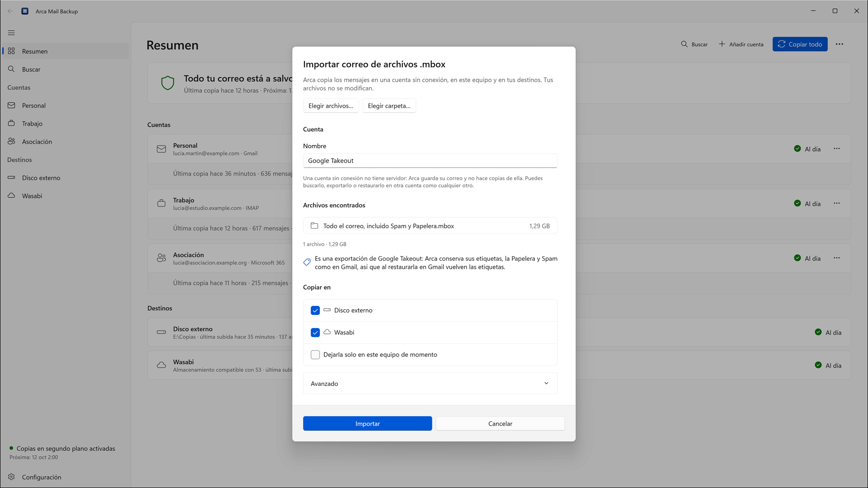Click the drive icon of Disco externo card

161,332
